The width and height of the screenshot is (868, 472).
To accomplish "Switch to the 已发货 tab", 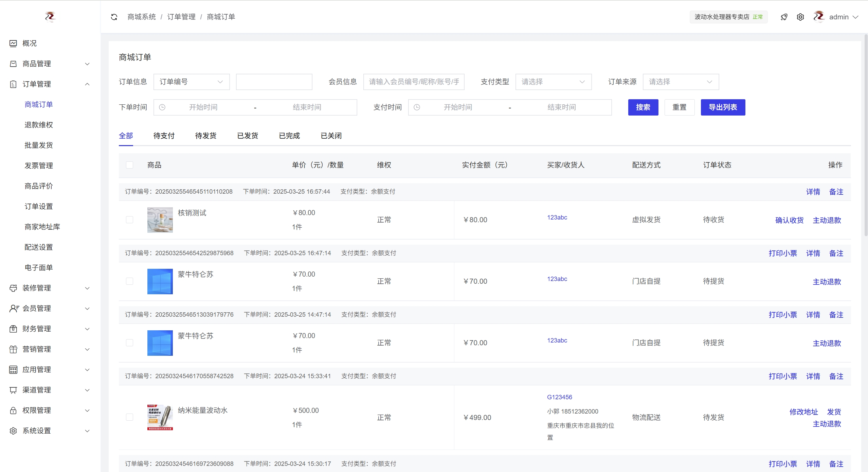I will click(x=248, y=136).
